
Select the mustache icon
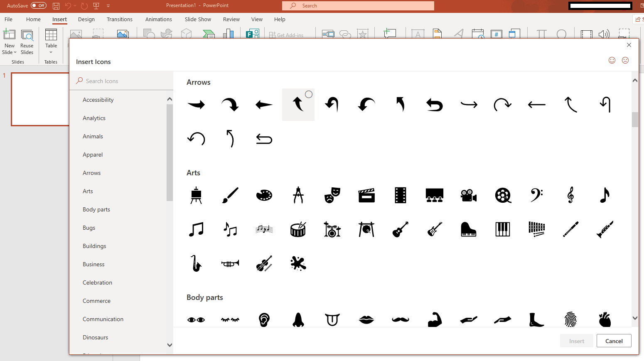pyautogui.click(x=401, y=319)
